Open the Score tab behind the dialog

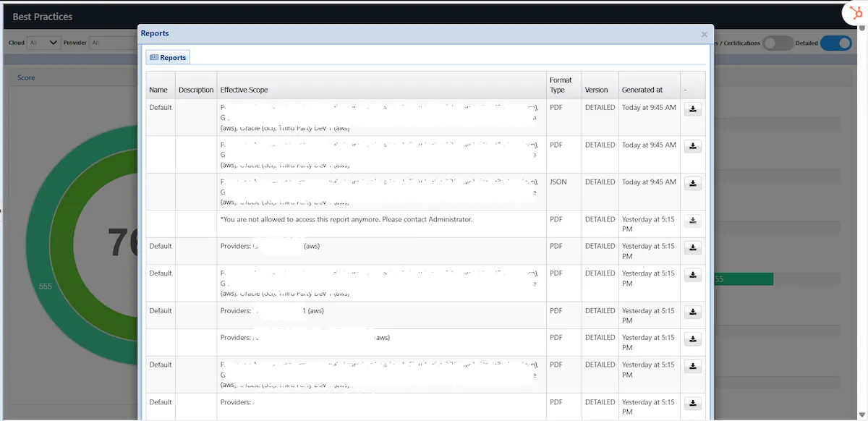pyautogui.click(x=26, y=77)
